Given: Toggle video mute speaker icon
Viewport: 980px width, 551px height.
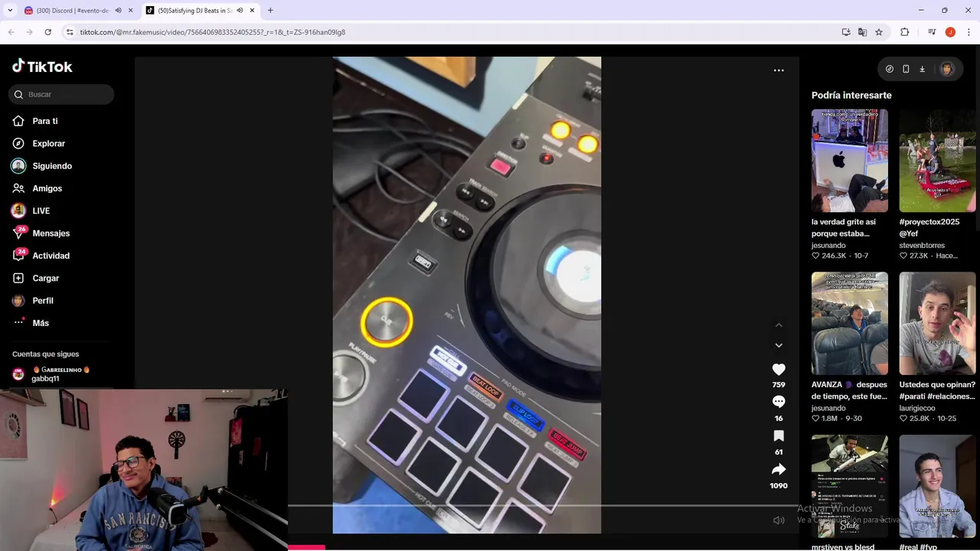Looking at the screenshot, I should pos(779,520).
